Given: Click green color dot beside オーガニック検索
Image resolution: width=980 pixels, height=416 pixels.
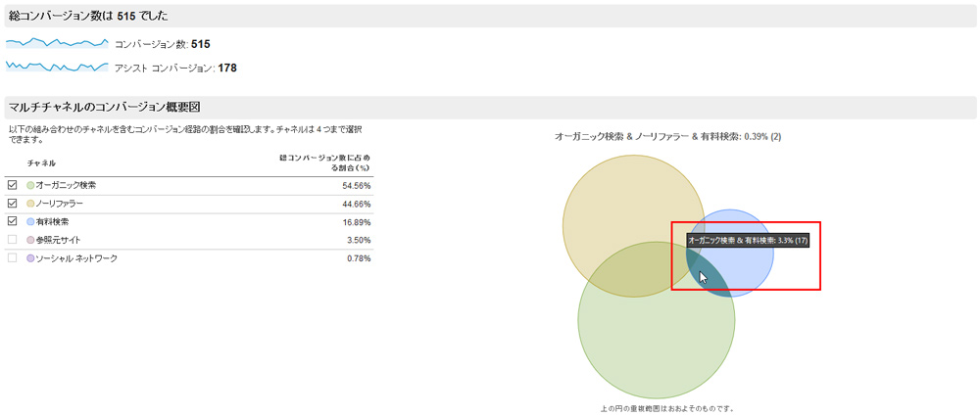Looking at the screenshot, I should point(30,186).
